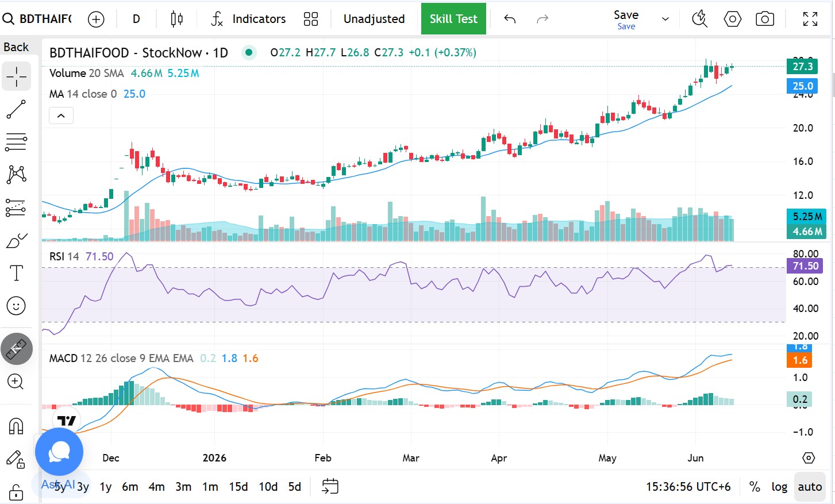Image resolution: width=835 pixels, height=504 pixels.
Task: Go Back from the chart
Action: 16,47
